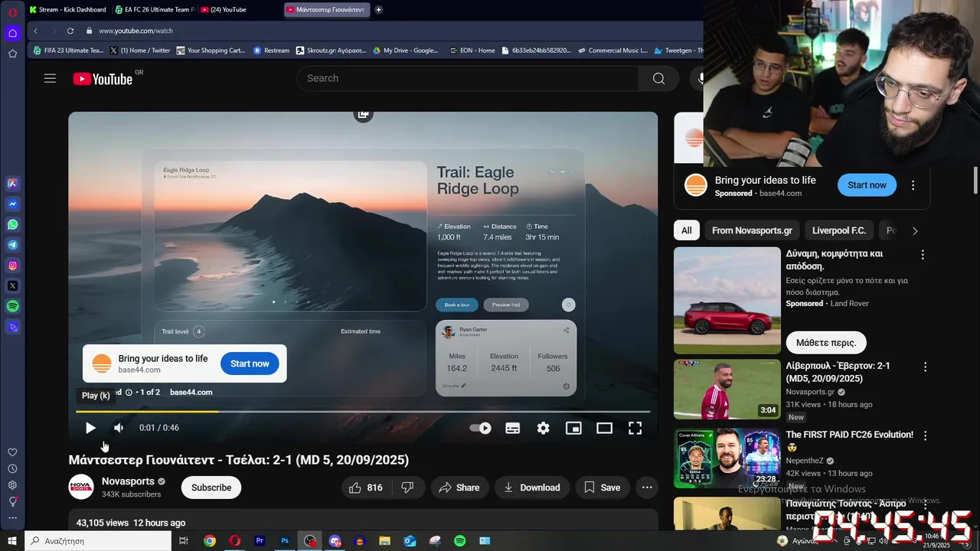Open a new browser tab
The height and width of the screenshot is (551, 980).
[x=378, y=9]
